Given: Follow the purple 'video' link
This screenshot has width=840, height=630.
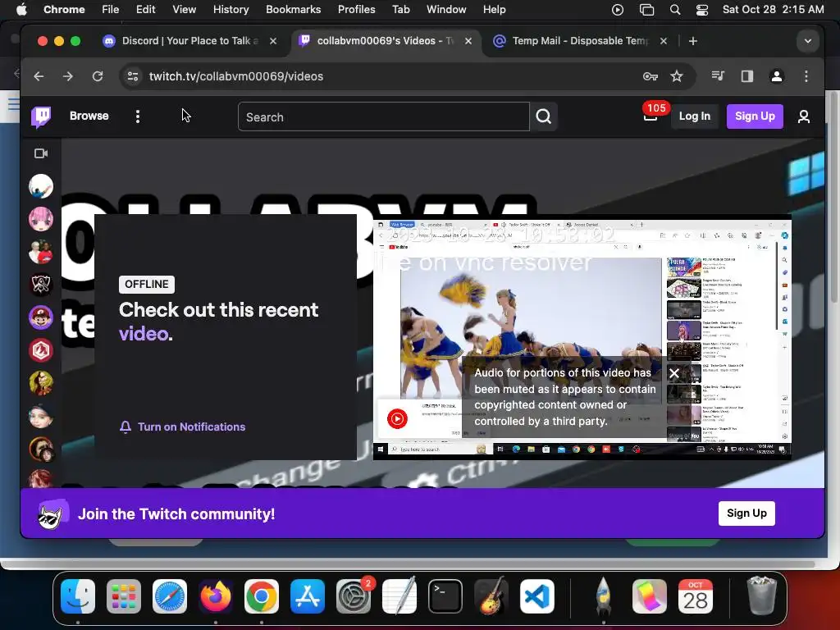Looking at the screenshot, I should coord(144,334).
